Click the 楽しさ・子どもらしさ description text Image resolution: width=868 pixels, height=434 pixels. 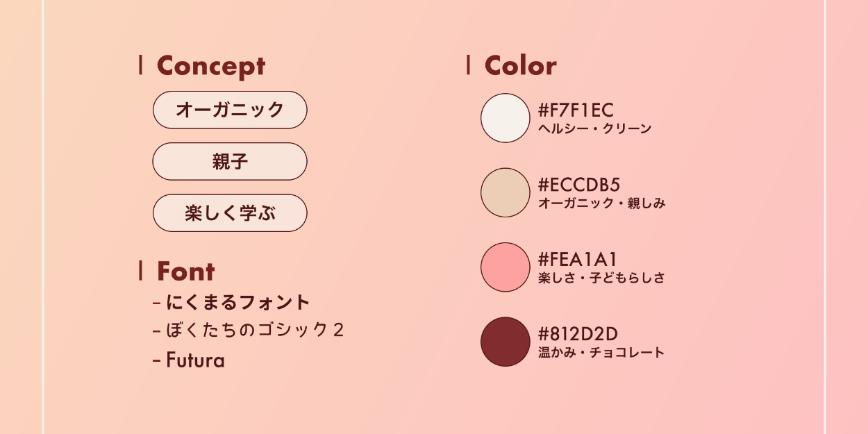click(x=601, y=278)
